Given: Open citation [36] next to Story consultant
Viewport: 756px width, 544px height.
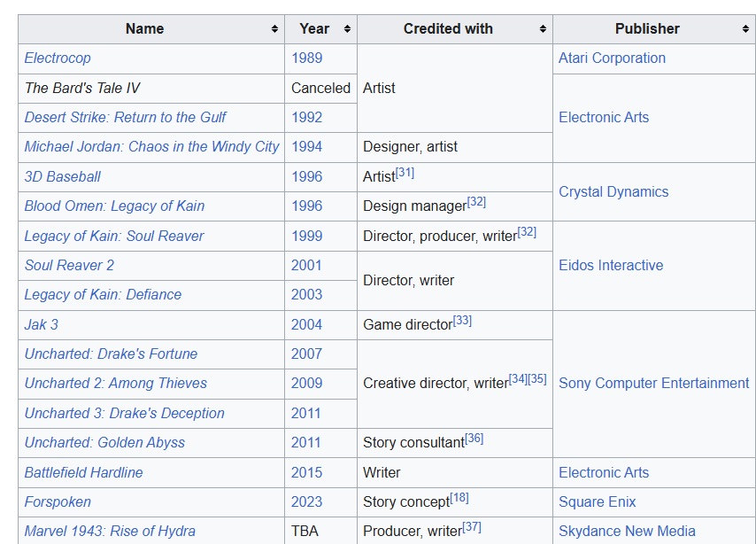Looking at the screenshot, I should coord(474,439).
